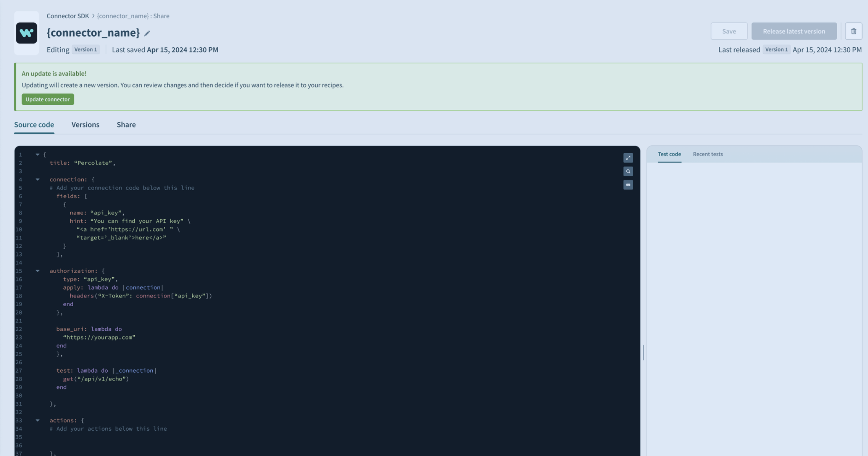Collapse the root block on line 1
868x456 pixels.
37,154
